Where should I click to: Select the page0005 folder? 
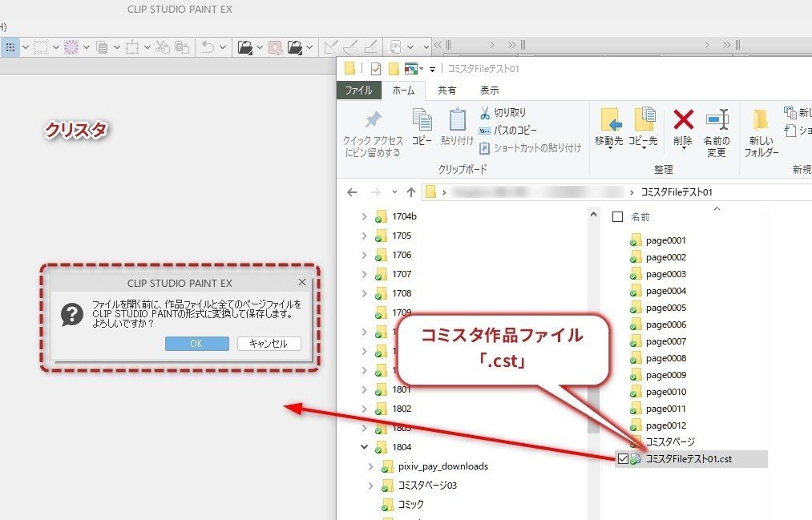[x=657, y=308]
